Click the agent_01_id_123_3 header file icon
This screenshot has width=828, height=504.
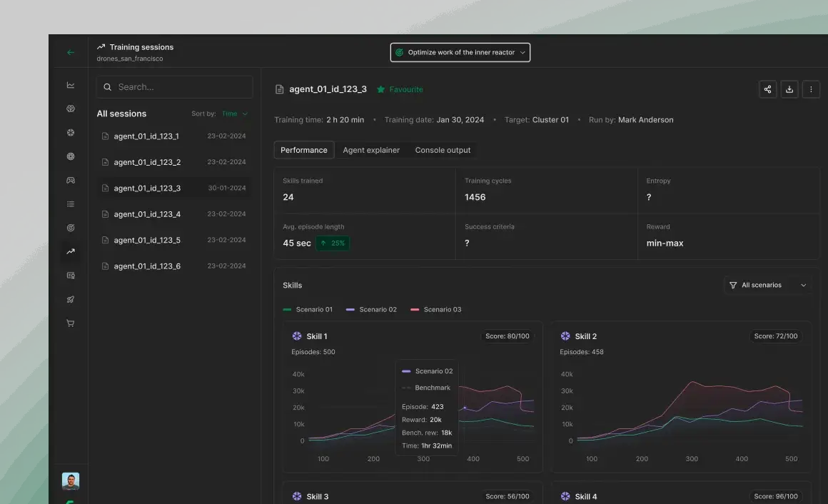(x=279, y=89)
